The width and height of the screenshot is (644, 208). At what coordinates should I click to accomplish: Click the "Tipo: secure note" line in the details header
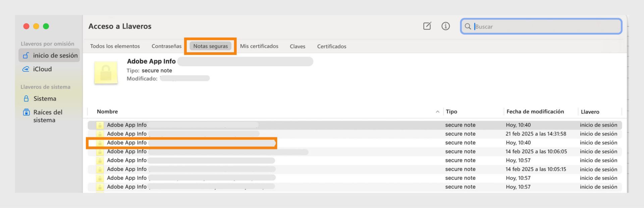point(149,71)
